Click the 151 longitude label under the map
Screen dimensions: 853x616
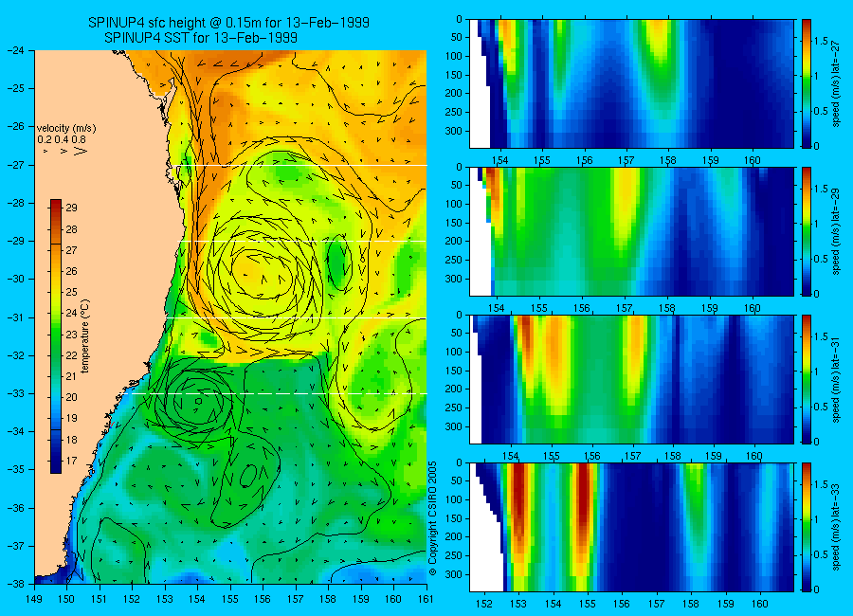coord(100,599)
